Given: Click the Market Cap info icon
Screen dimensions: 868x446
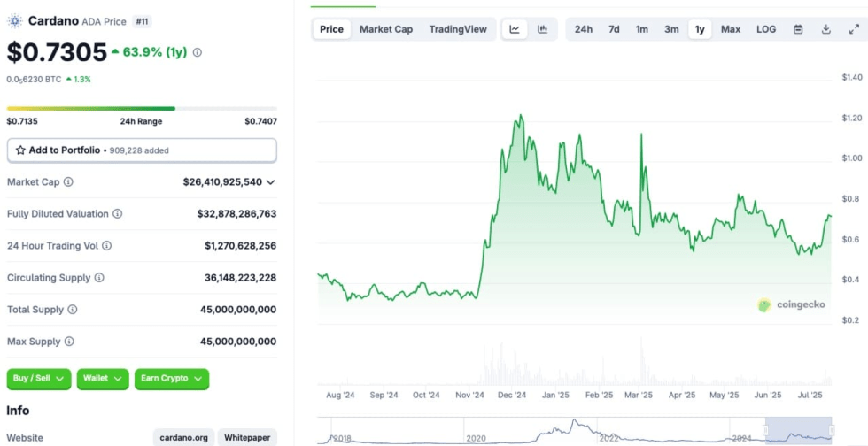Looking at the screenshot, I should pos(68,181).
